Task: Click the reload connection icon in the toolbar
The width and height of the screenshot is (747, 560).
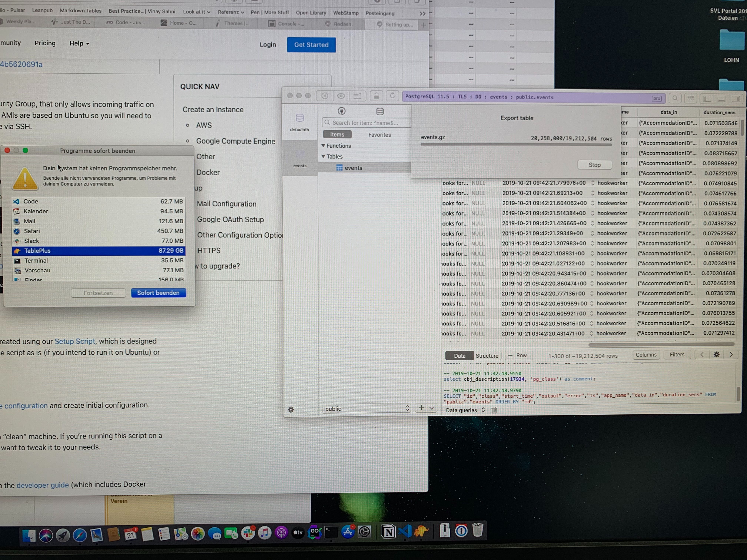Action: [x=392, y=96]
